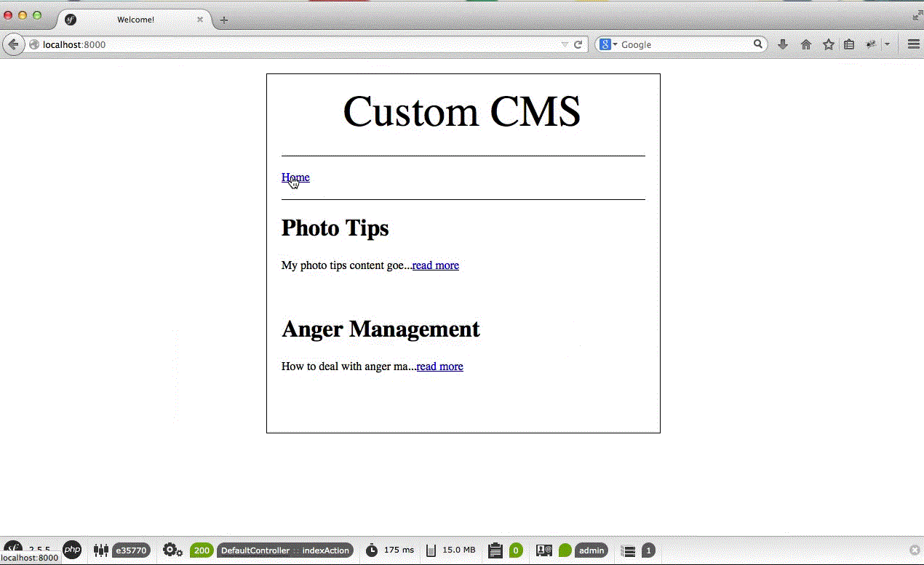The image size is (924, 565).
Task: Open a new tab with the plus button
Action: [224, 20]
